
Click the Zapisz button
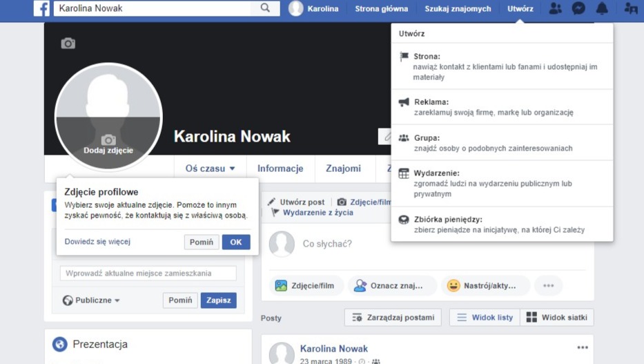(x=219, y=300)
